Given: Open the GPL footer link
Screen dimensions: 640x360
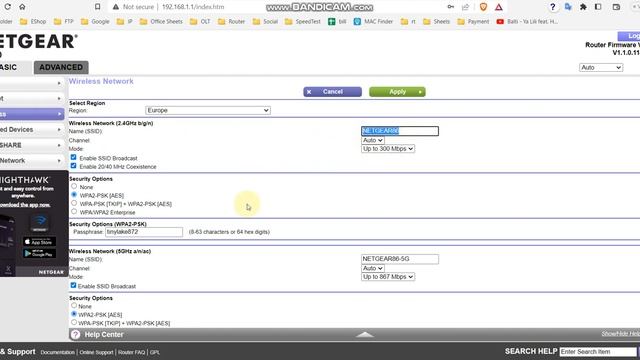Looking at the screenshot, I should 155,352.
